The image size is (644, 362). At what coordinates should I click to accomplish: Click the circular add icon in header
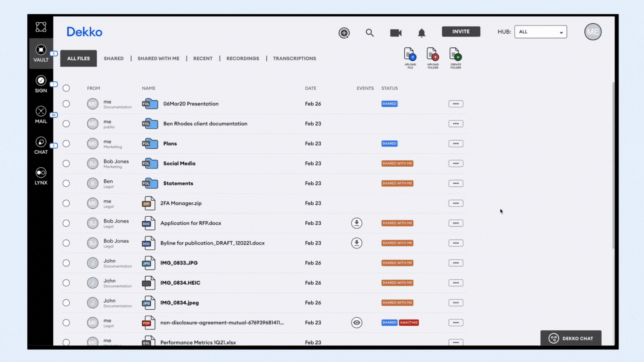[344, 33]
